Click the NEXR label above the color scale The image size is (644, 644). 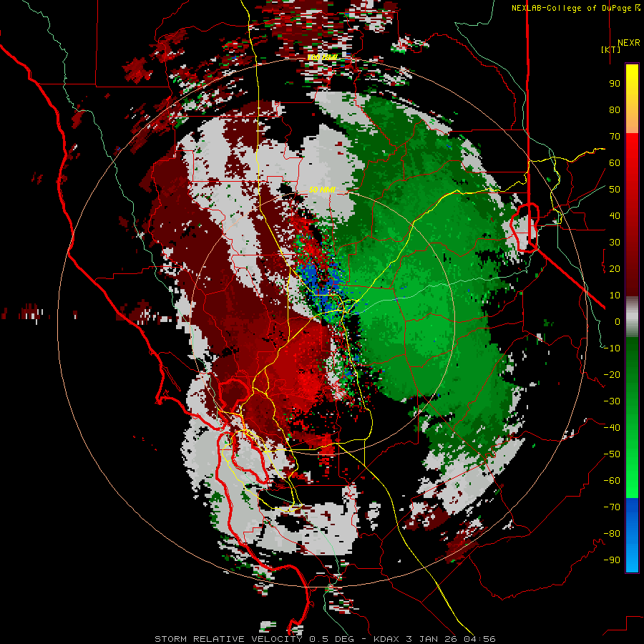[628, 43]
